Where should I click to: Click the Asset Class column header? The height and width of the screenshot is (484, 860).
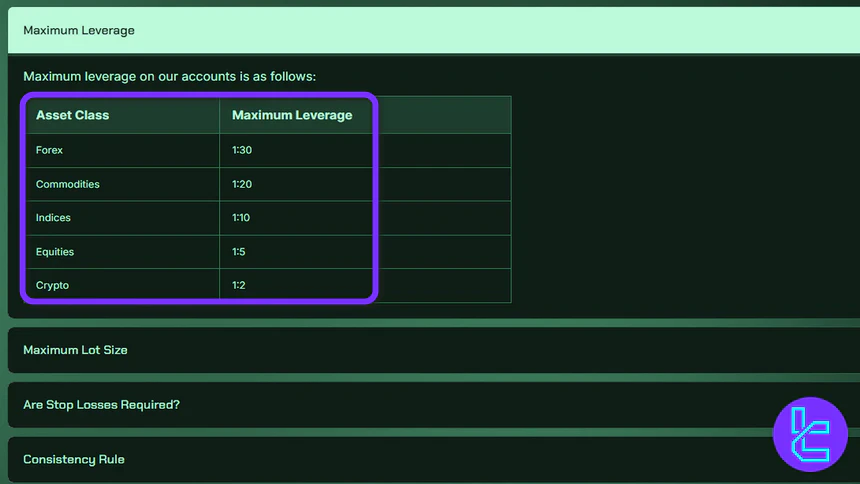coord(73,115)
